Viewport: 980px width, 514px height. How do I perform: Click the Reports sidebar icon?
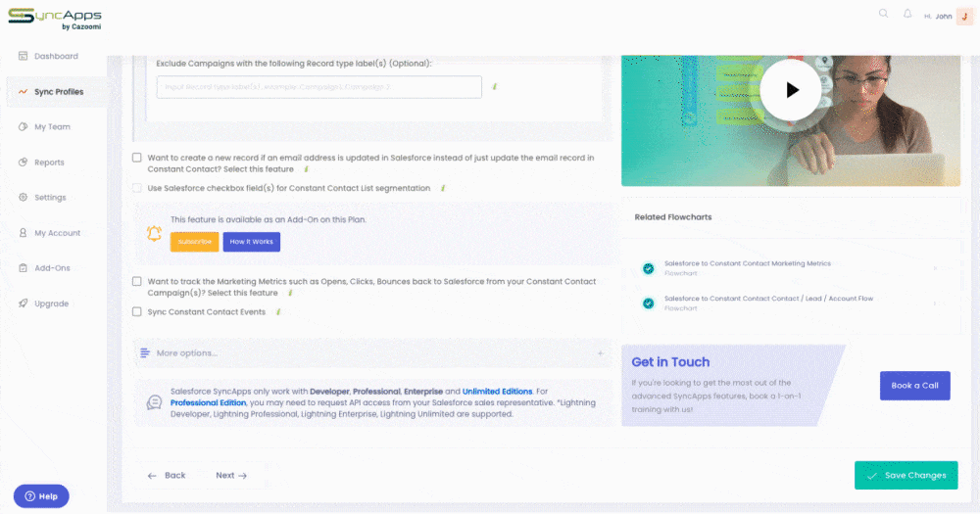[24, 162]
